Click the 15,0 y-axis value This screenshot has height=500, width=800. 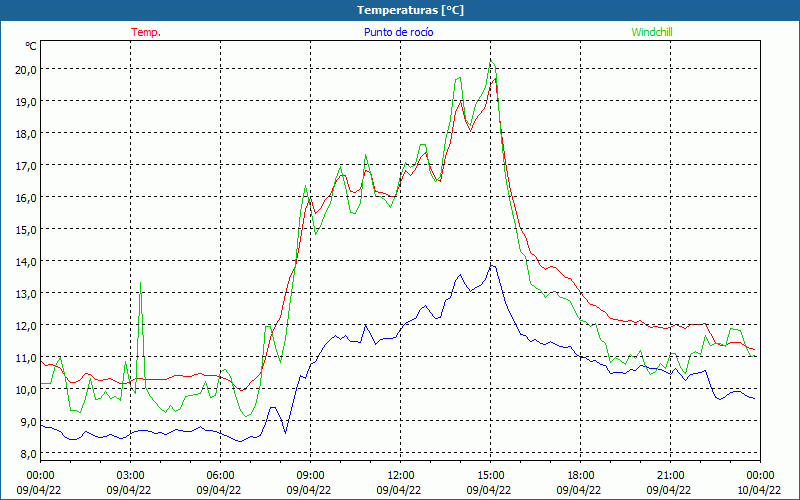26,230
